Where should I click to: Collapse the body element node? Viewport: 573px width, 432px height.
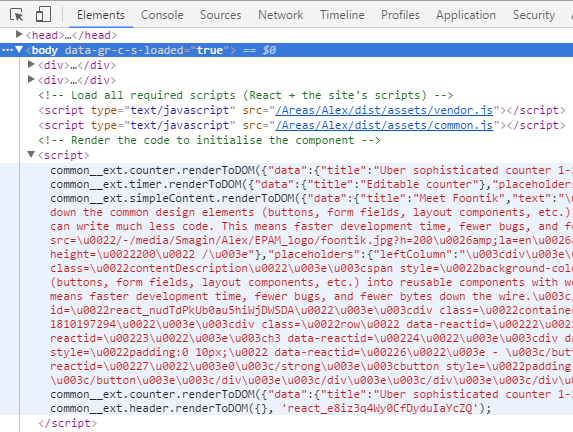click(19, 49)
